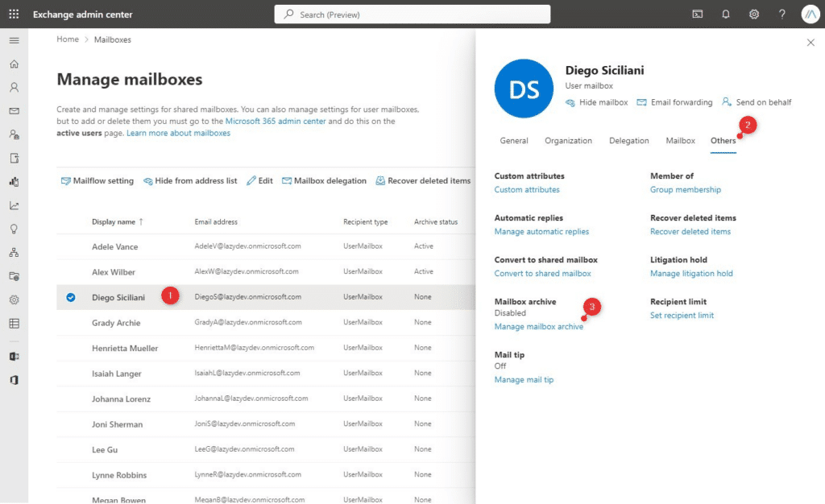Go to Home in the sidebar

15,64
